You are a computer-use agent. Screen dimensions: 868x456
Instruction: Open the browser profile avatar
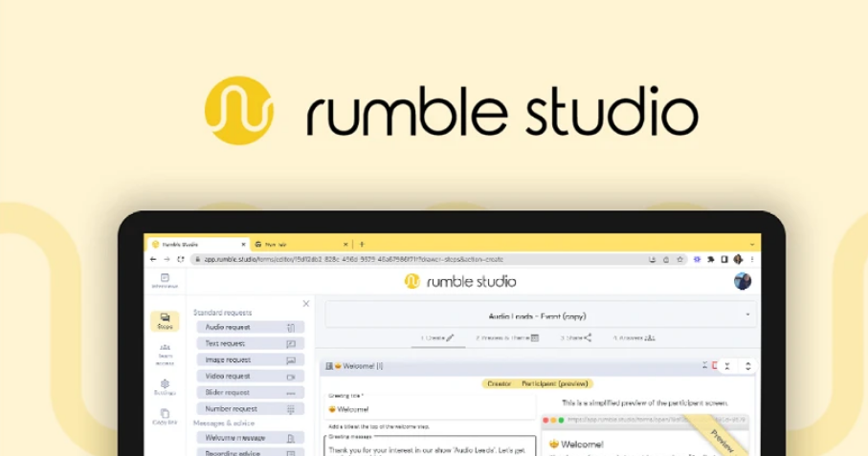click(738, 259)
